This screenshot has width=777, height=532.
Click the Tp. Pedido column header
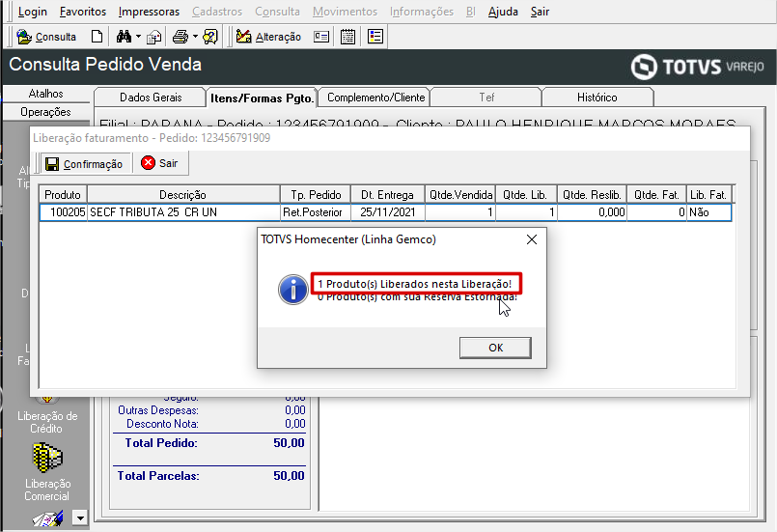tap(316, 195)
